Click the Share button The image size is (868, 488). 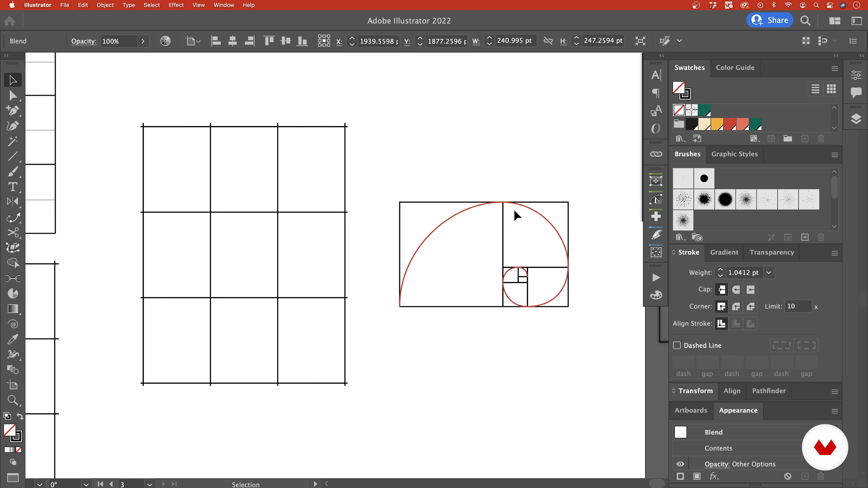(770, 20)
